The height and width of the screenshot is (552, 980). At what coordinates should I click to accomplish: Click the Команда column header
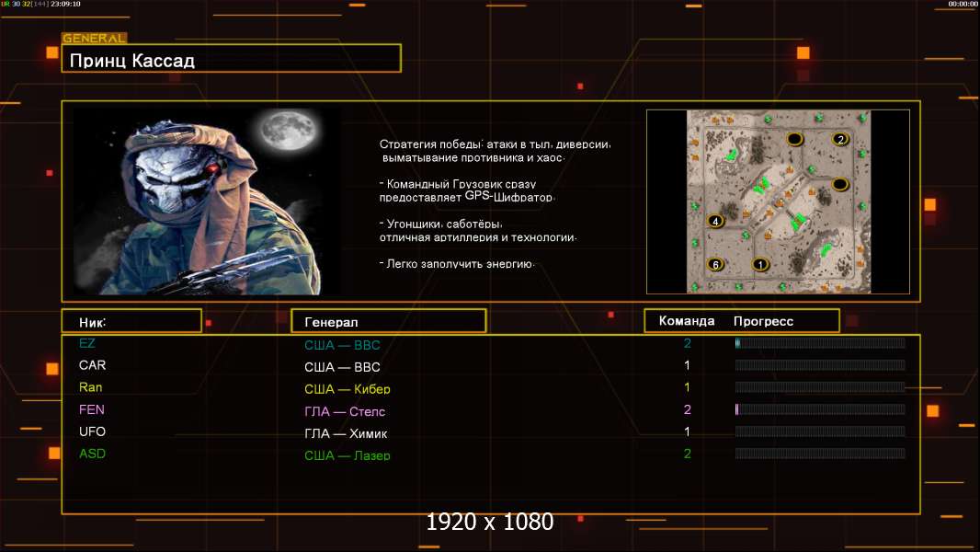686,321
